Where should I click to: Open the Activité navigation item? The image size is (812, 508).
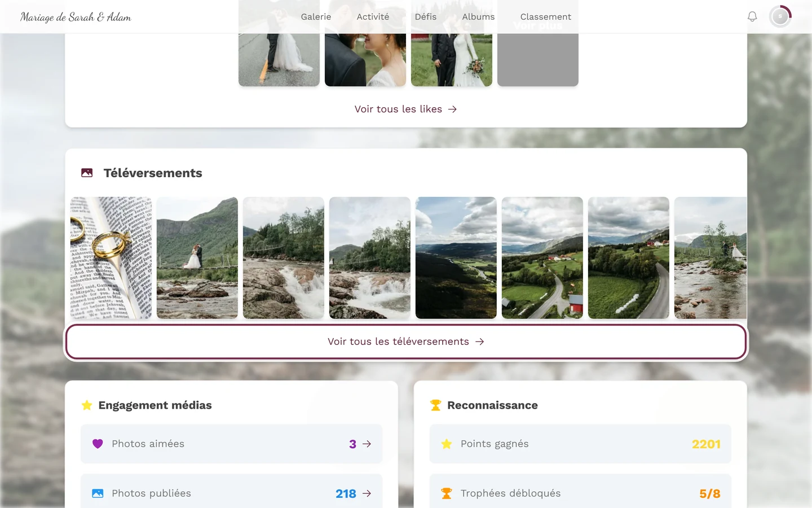[x=373, y=17]
